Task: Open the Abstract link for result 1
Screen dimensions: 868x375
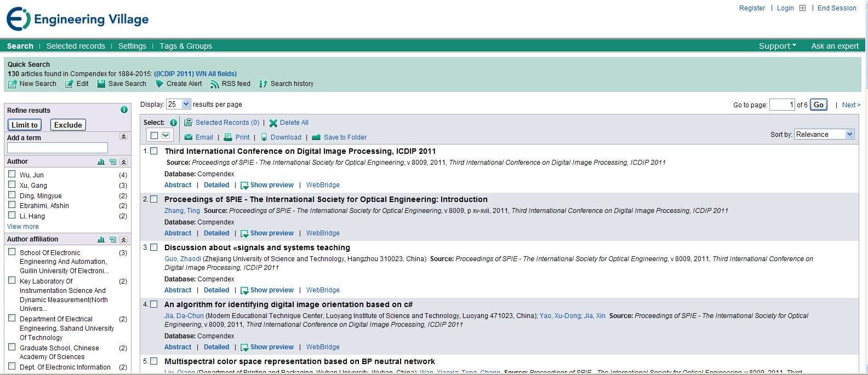Action: pos(178,185)
